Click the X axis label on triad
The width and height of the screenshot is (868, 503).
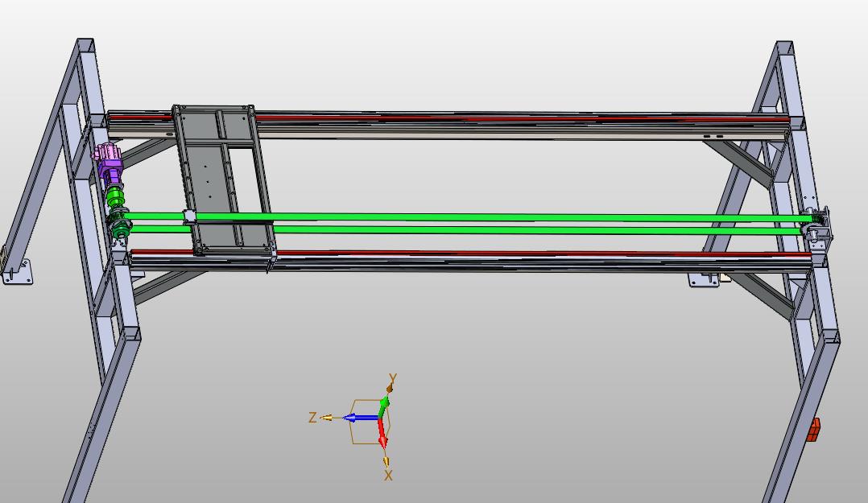(x=388, y=476)
